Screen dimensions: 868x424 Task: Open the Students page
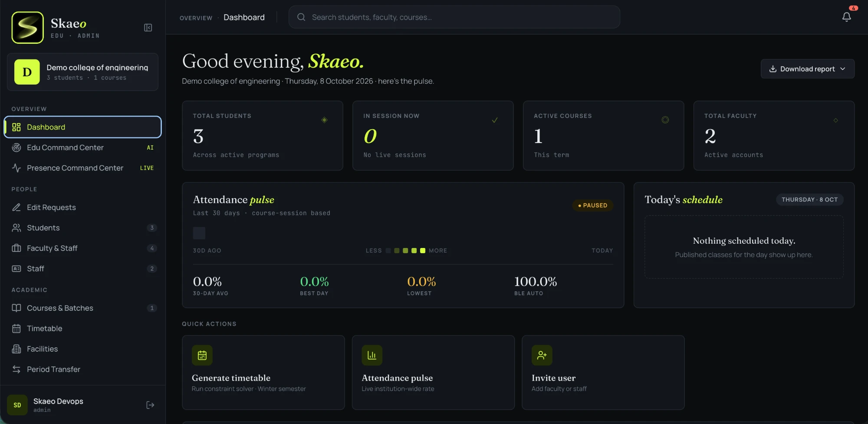[82, 228]
